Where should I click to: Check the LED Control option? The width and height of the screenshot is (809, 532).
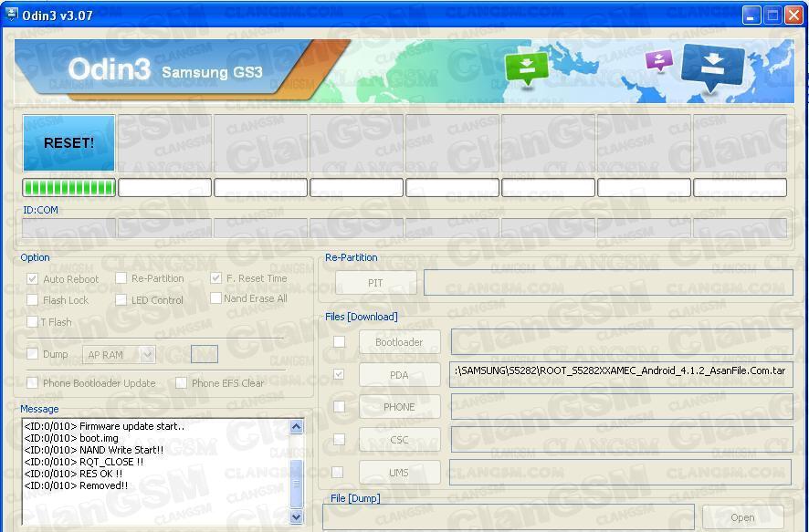click(x=121, y=300)
